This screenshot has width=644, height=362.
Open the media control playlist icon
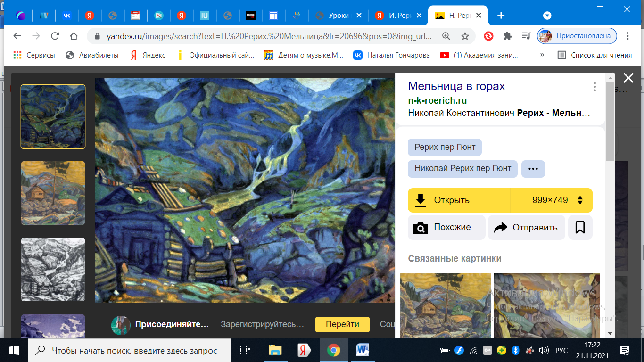pyautogui.click(x=526, y=36)
